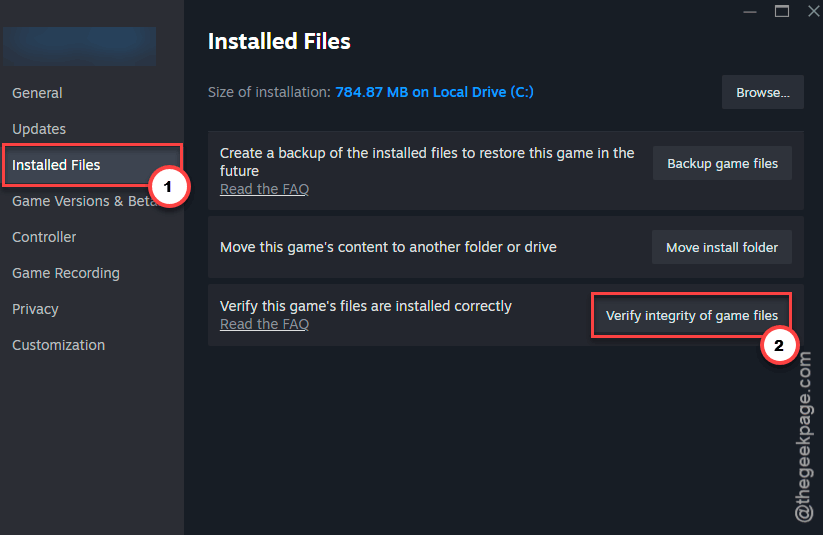823x535 pixels.
Task: Close the properties window
Action: tap(813, 11)
